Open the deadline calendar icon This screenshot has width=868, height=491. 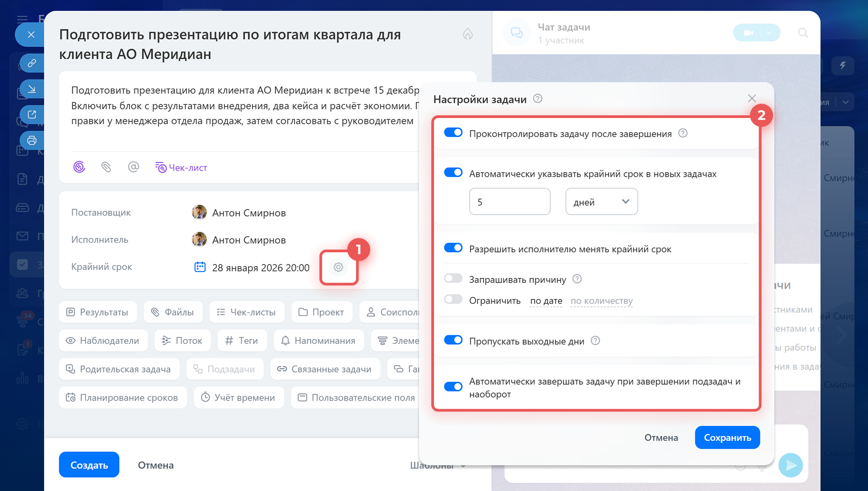click(200, 267)
